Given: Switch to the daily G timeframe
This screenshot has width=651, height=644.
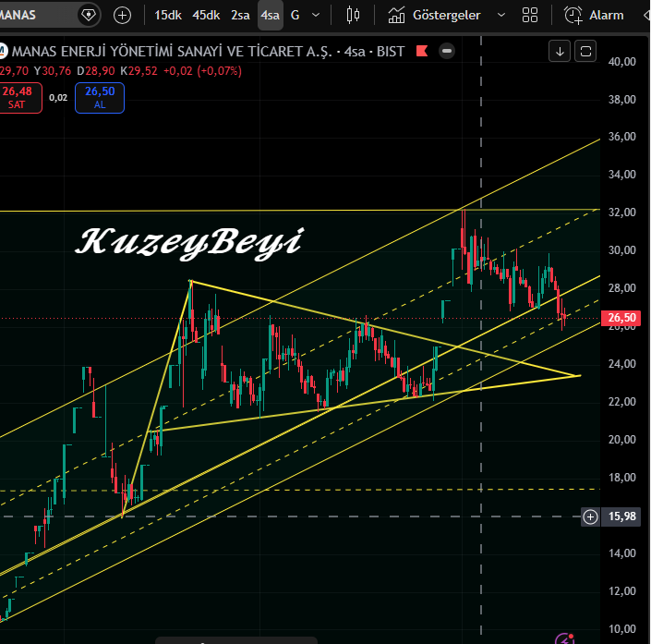Looking at the screenshot, I should pyautogui.click(x=295, y=16).
